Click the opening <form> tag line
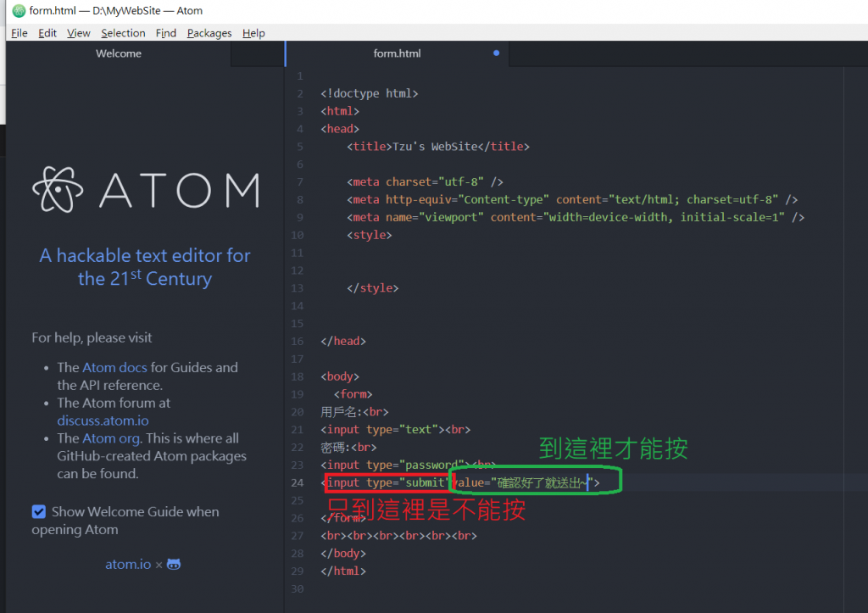The height and width of the screenshot is (613, 868). click(353, 395)
